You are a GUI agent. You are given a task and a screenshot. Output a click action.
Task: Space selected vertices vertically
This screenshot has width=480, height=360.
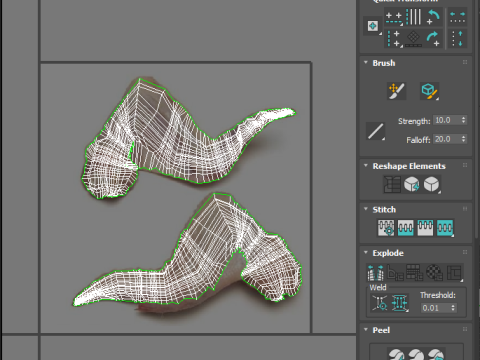pyautogui.click(x=458, y=38)
